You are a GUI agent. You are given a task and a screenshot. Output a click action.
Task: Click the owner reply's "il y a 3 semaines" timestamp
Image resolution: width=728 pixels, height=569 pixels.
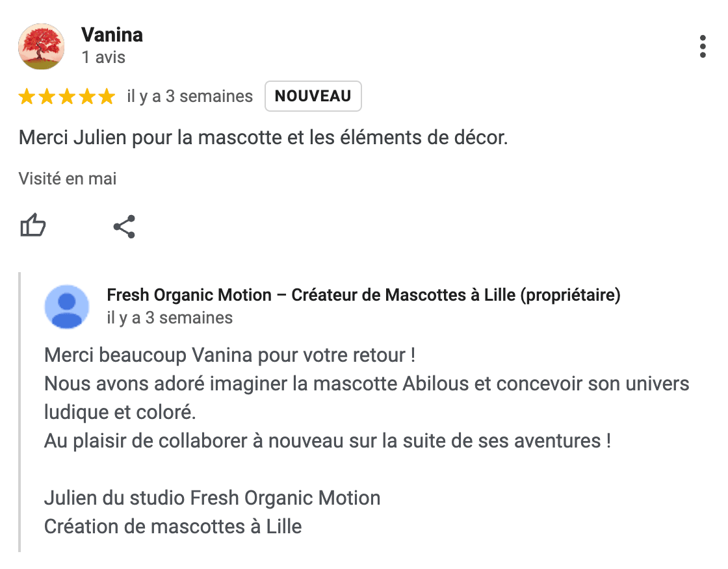point(170,318)
